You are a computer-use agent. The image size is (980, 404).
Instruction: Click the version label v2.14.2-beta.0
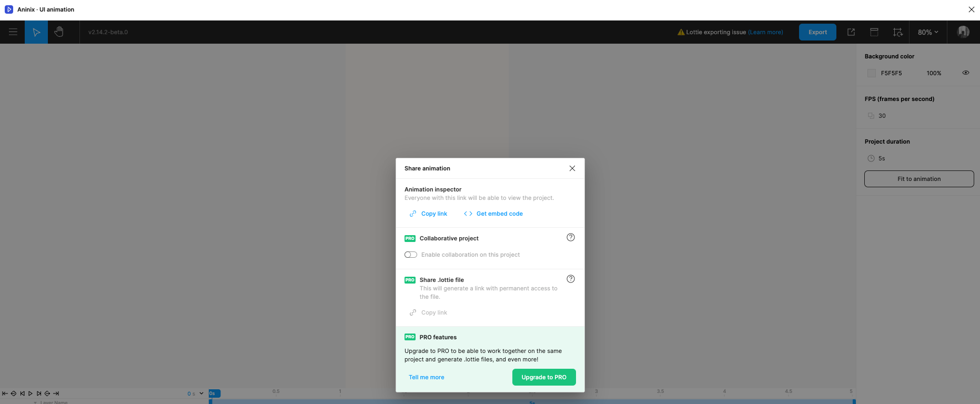pyautogui.click(x=108, y=32)
